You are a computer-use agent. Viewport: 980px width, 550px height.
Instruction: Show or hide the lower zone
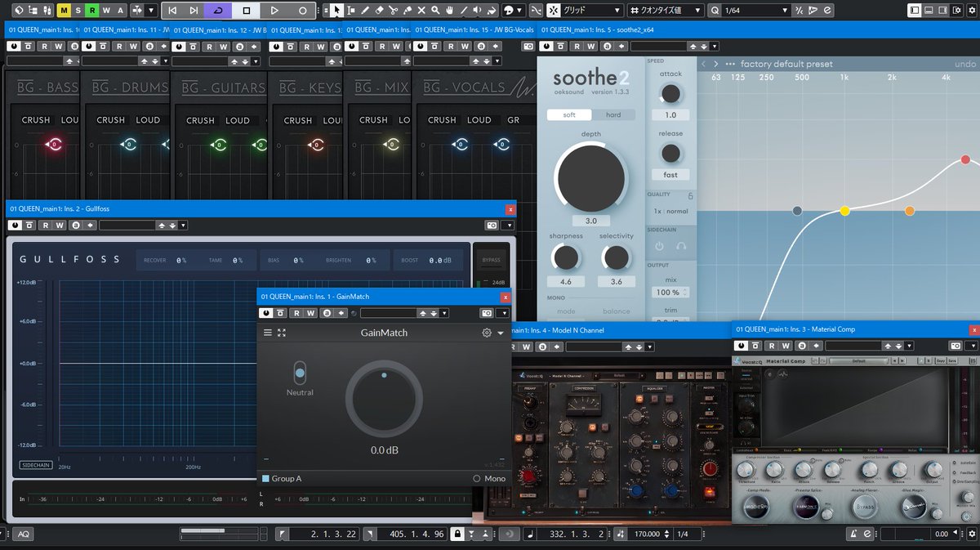pyautogui.click(x=930, y=11)
